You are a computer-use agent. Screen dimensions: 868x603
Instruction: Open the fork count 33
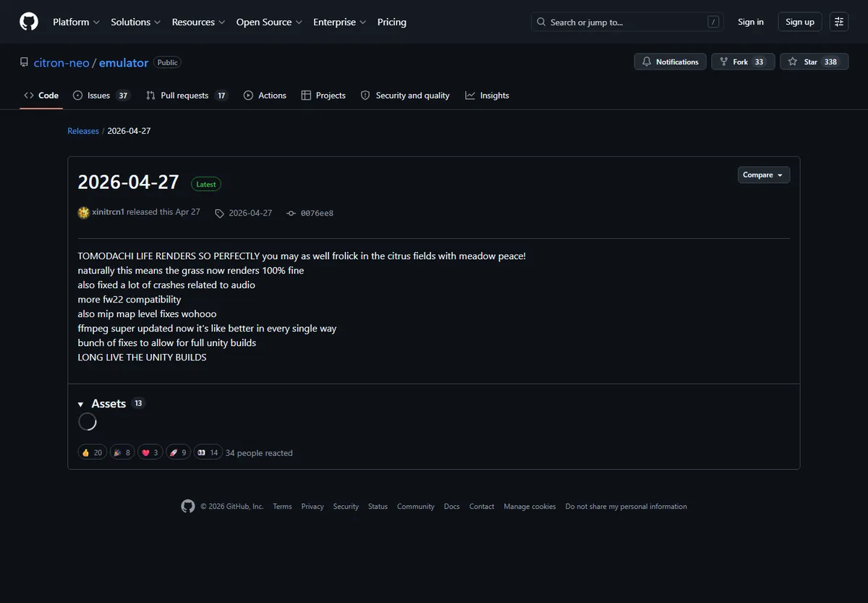point(759,62)
